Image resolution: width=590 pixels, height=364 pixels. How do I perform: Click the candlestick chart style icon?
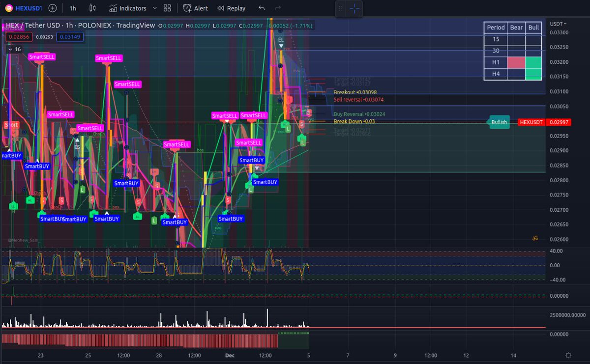(93, 8)
